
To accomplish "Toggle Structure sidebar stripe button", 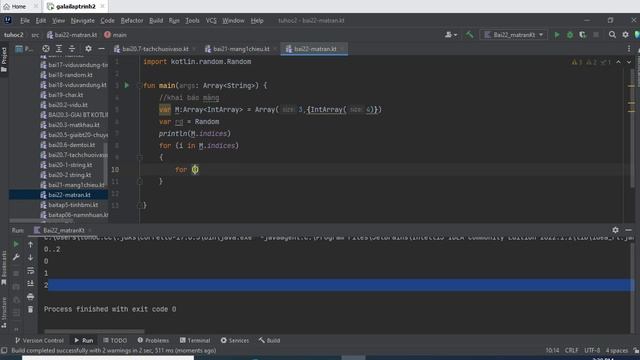I will click(4, 312).
